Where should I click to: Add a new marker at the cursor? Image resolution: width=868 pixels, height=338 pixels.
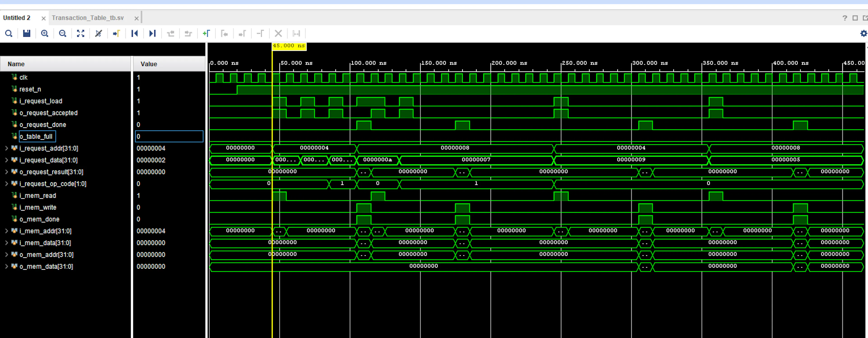(x=207, y=33)
